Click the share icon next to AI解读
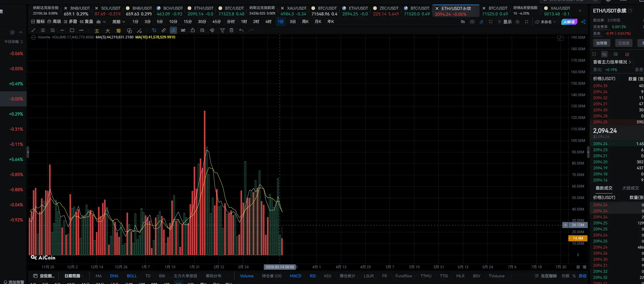 tap(583, 22)
